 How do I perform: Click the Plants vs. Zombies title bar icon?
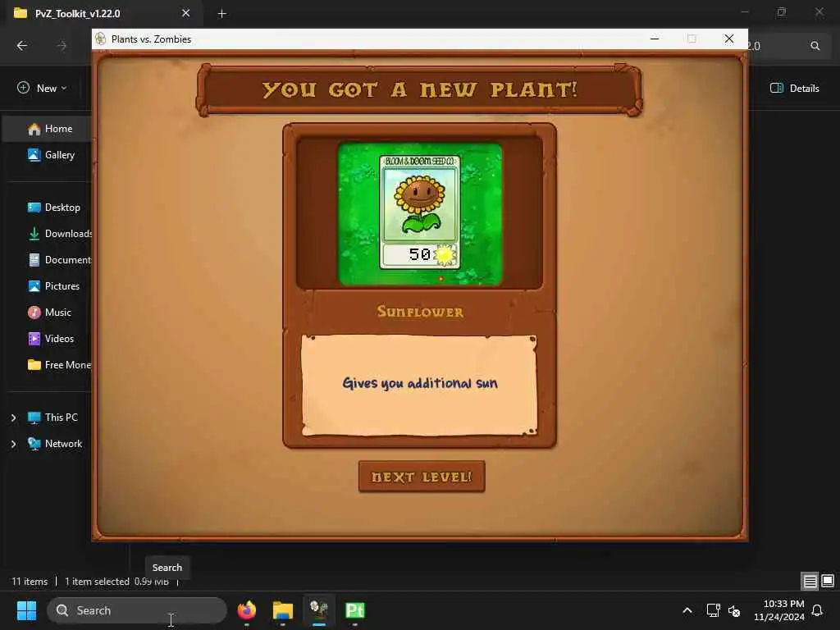pyautogui.click(x=101, y=39)
